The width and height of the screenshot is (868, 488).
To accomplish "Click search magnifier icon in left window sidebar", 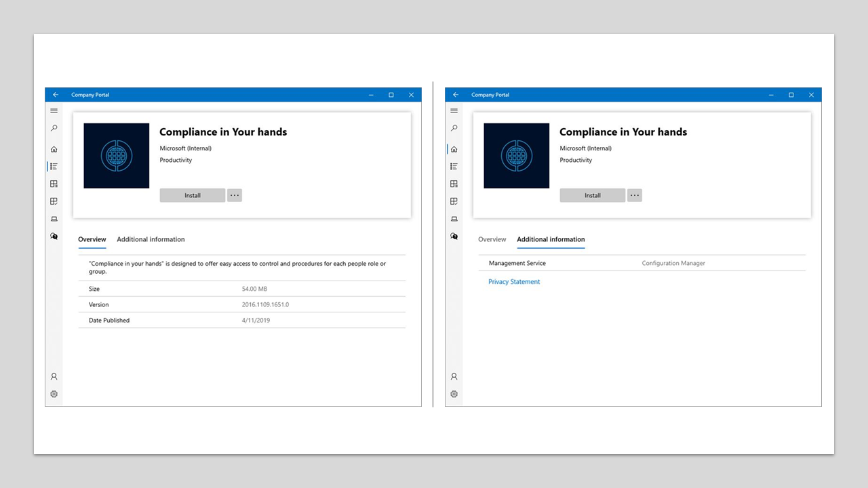I will [54, 128].
